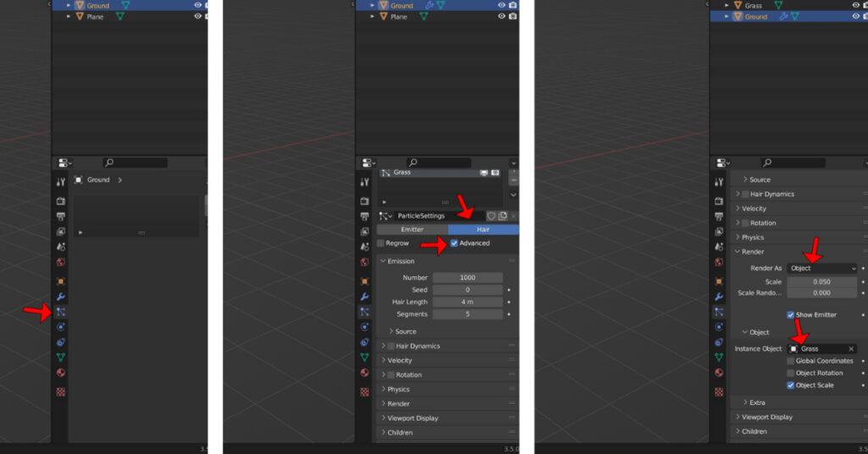The width and height of the screenshot is (868, 454).
Task: Open Tool settings tab in left panel
Action: pos(61,182)
